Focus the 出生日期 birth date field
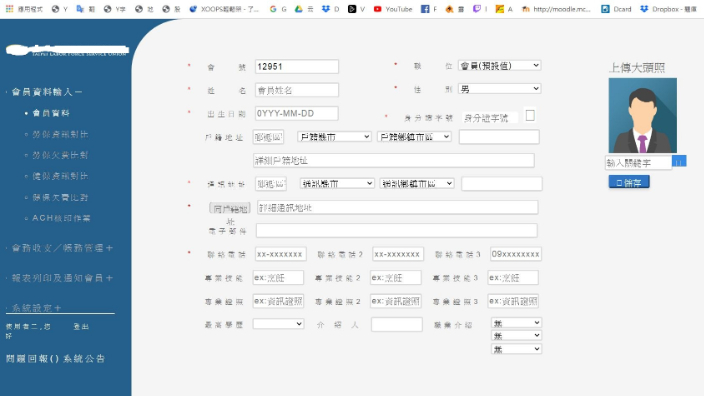704x396 pixels. point(296,114)
